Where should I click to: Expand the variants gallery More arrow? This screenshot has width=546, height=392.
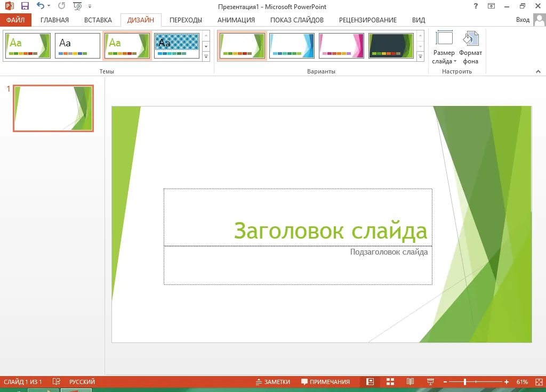click(420, 56)
